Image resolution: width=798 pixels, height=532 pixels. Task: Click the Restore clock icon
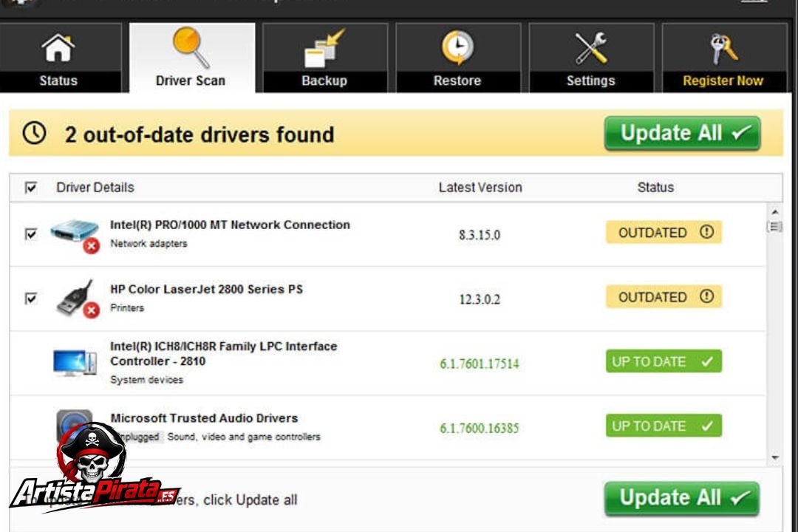(x=457, y=48)
